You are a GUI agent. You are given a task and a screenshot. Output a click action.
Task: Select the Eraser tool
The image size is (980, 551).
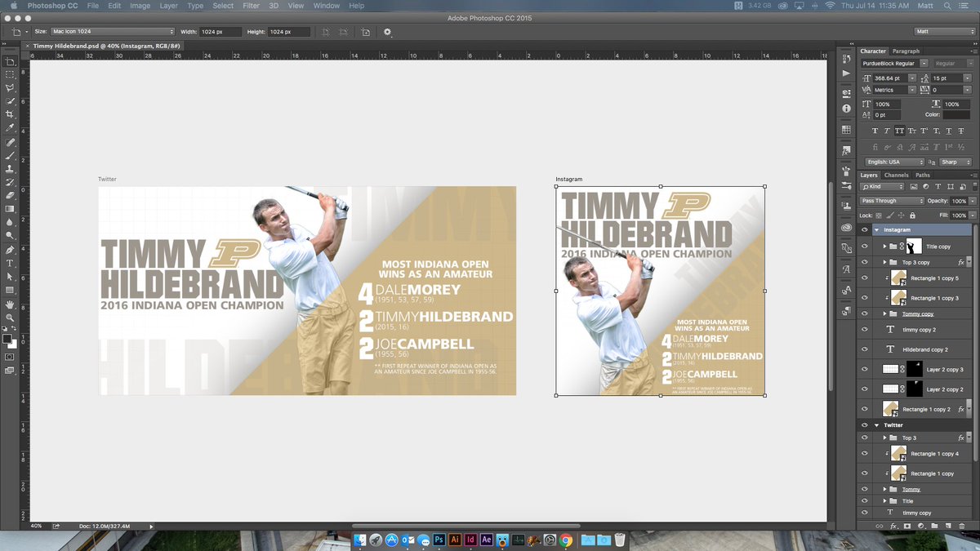[11, 196]
